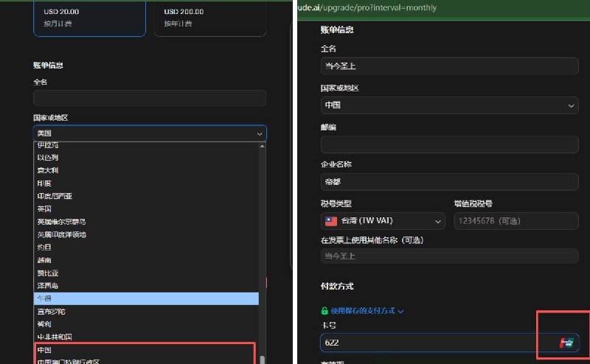Select the USD 20.00 monthly billing plan
This screenshot has height=364, width=590.
(x=89, y=18)
